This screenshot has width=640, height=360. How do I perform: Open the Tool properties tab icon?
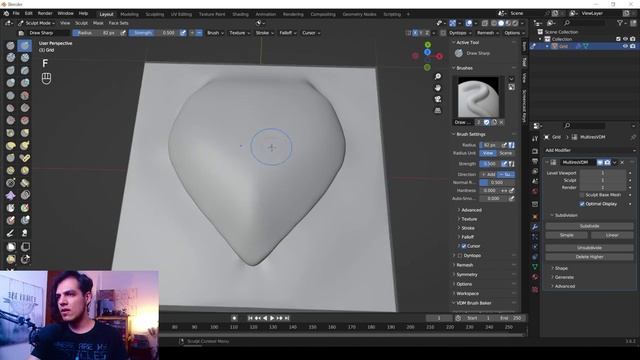[x=535, y=139]
